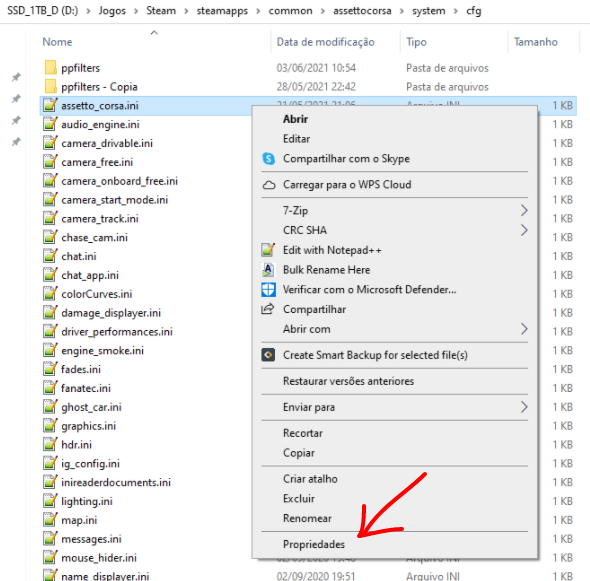590x581 pixels.
Task: Click the fanatec.ini file icon
Action: pos(50,388)
